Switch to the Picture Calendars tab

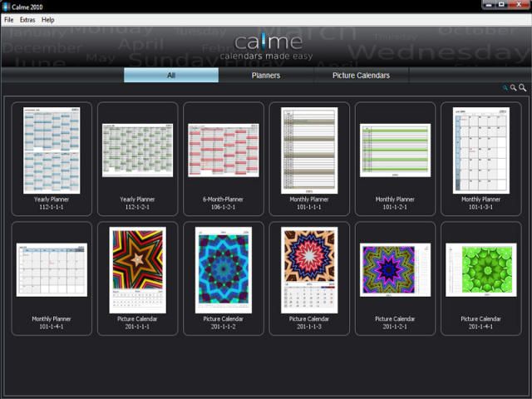click(362, 75)
